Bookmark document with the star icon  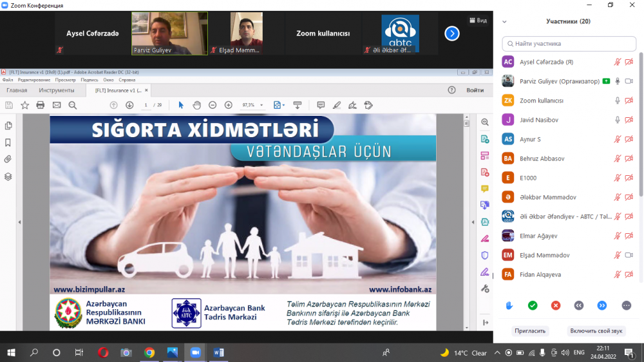[x=24, y=105]
